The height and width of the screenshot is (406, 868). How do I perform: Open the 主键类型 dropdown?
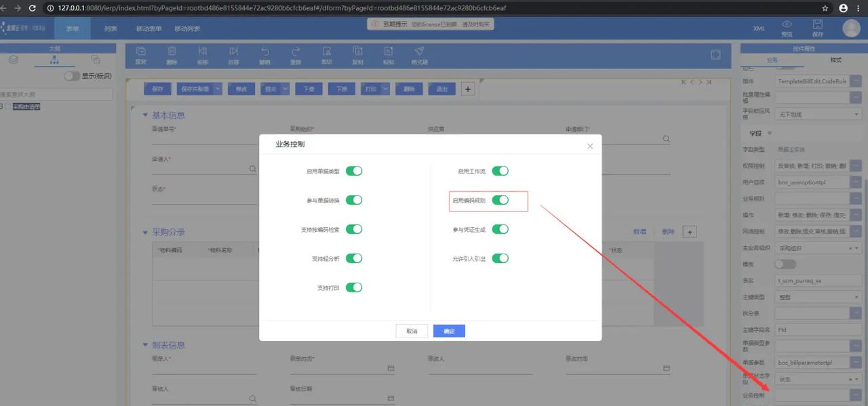(818, 297)
